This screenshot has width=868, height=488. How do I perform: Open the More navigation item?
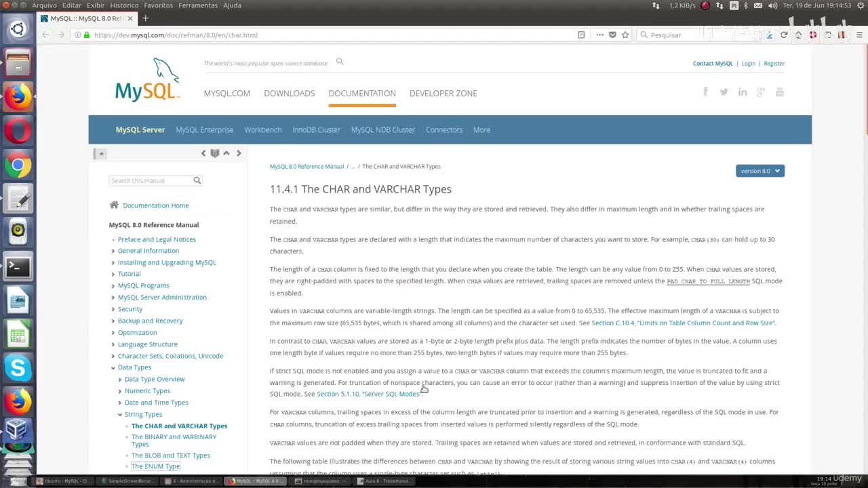[x=481, y=129]
